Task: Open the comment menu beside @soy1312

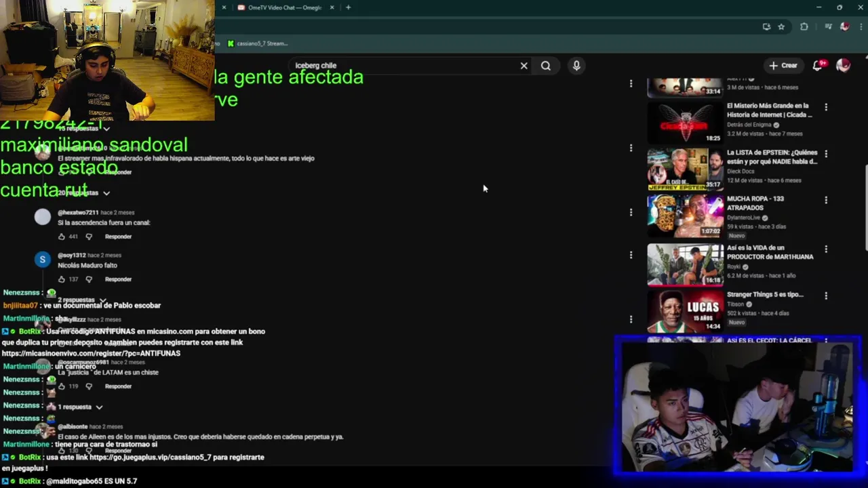Action: (631, 255)
